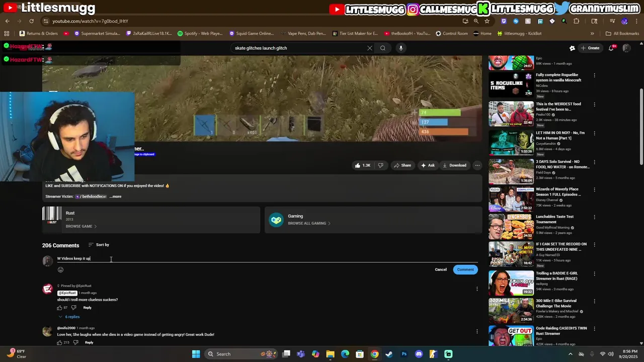644x362 pixels.
Task: Reload the current page
Action: coord(31,21)
